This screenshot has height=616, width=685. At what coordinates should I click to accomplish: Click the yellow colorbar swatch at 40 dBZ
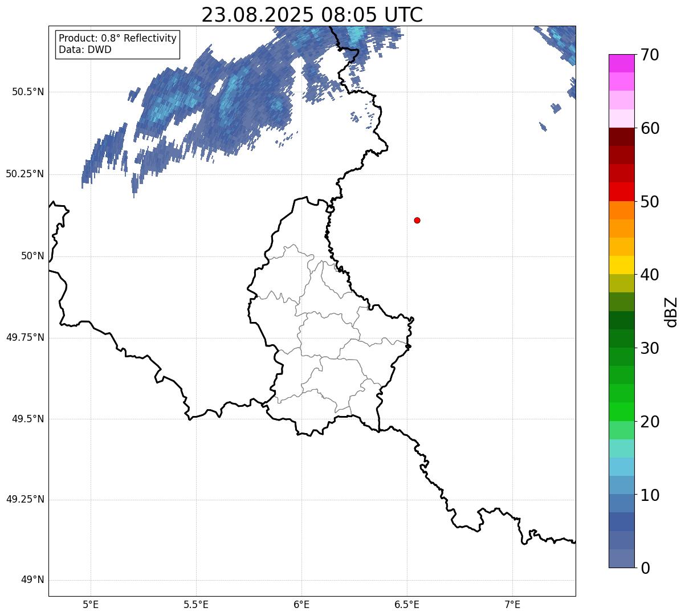[621, 265]
